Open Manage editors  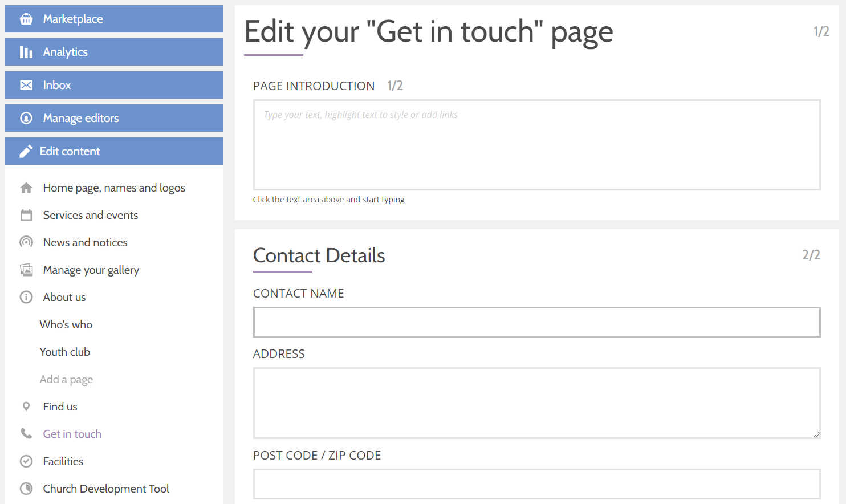[114, 118]
